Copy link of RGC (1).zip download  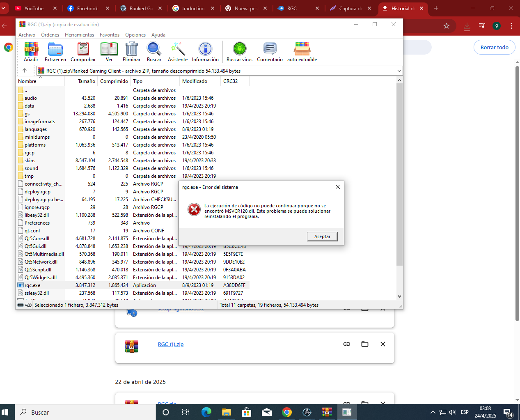[x=347, y=344]
